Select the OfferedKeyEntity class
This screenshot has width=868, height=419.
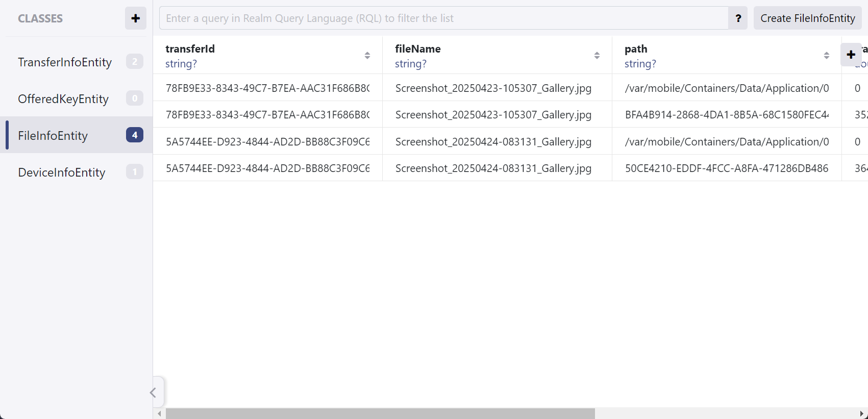pyautogui.click(x=63, y=99)
